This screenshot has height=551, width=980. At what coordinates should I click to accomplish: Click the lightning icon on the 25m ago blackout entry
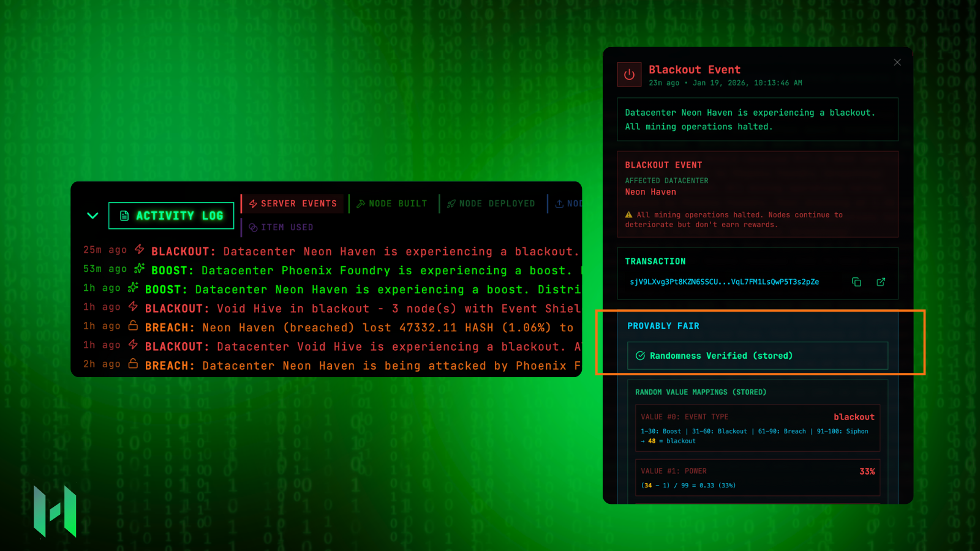point(140,249)
